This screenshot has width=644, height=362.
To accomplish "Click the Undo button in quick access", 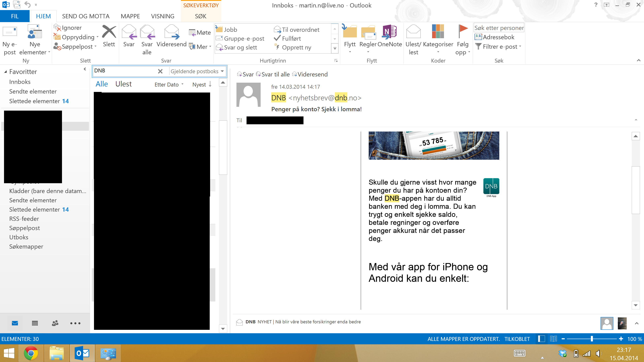I will [28, 4].
